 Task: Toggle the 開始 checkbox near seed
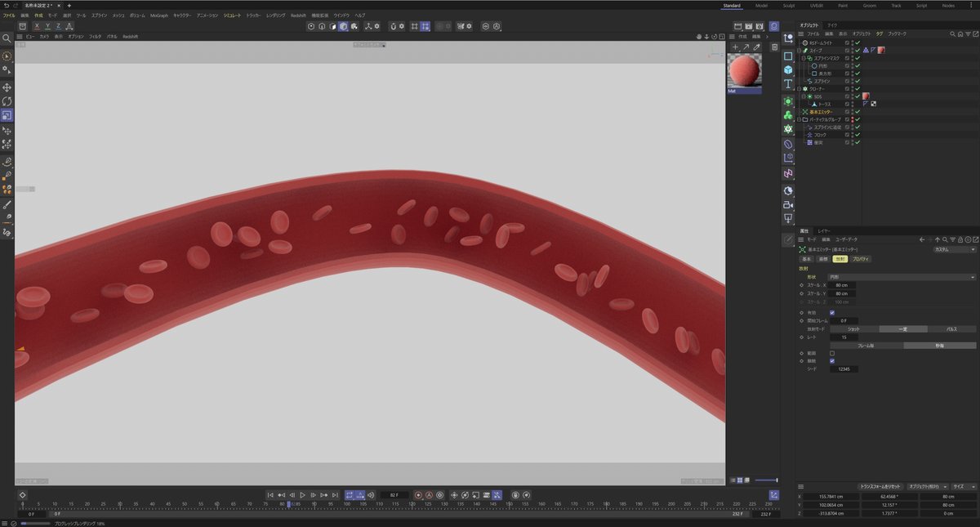[832, 360]
